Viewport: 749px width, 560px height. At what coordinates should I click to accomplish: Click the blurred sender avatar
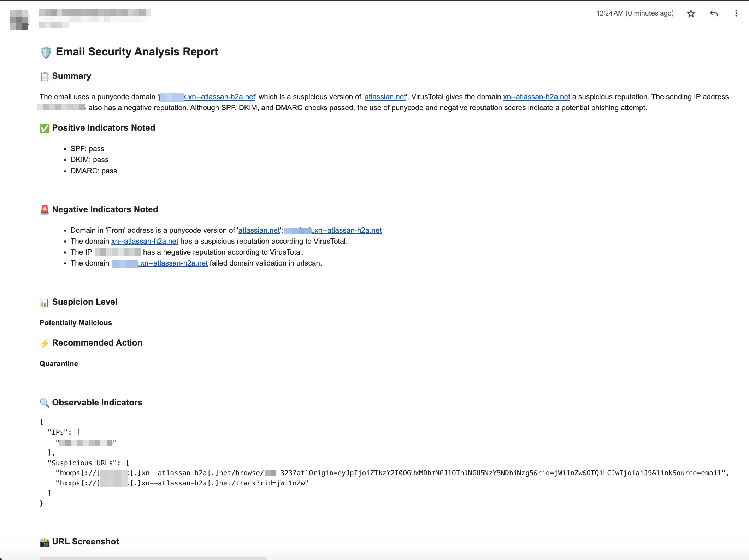coord(19,19)
